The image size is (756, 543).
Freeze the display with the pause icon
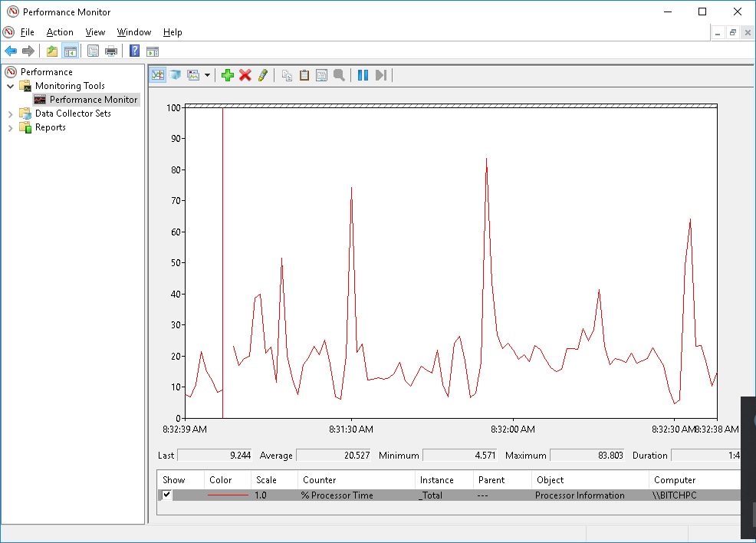363,75
